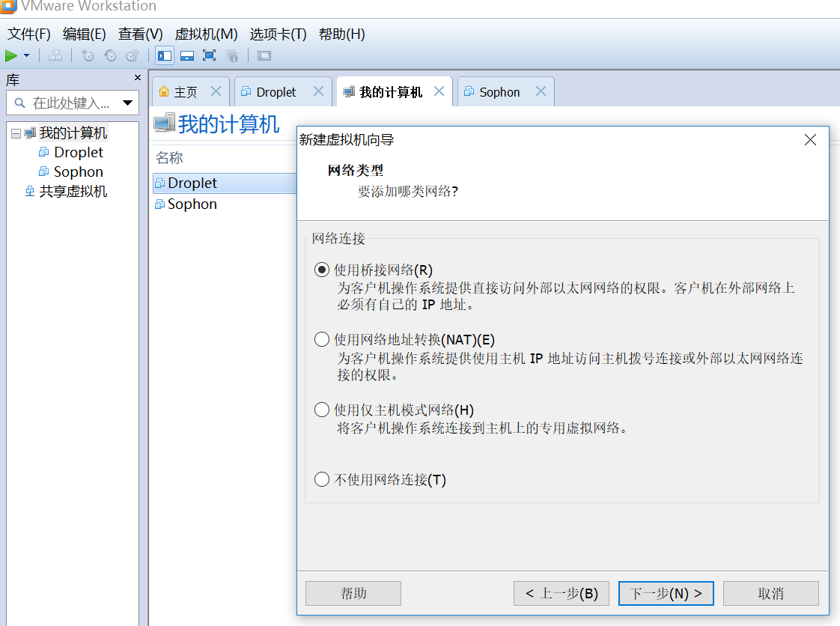Switch to the Sophon tab
Viewport: 840px width, 626px height.
(x=499, y=92)
